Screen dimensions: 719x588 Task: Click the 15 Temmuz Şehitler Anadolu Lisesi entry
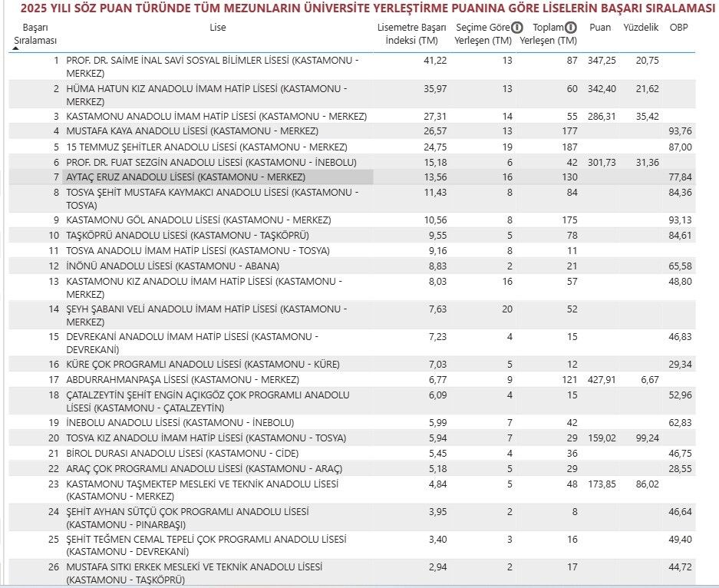point(206,147)
